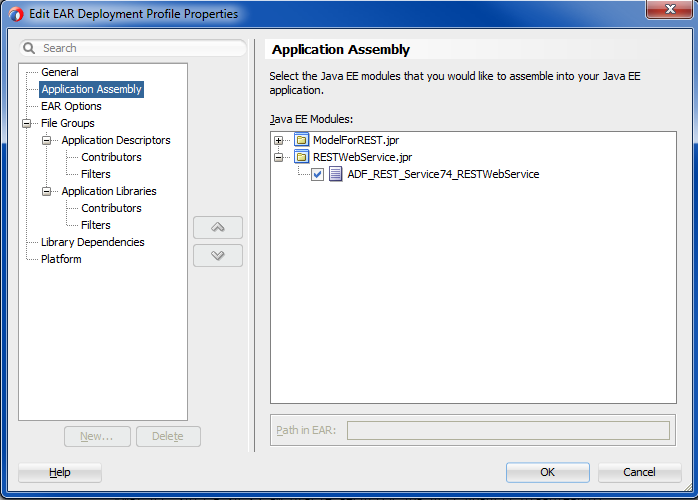Image resolution: width=698 pixels, height=500 pixels.
Task: Open the Platform page
Action: tap(61, 259)
